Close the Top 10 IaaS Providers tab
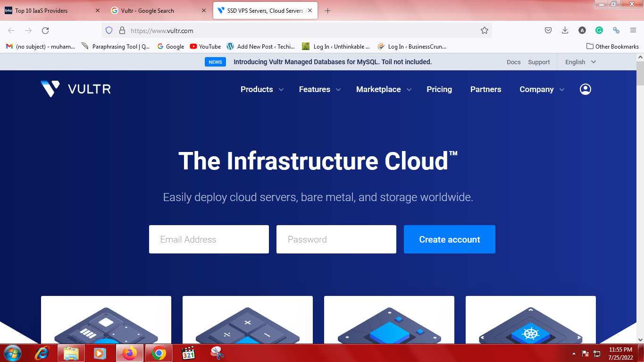The width and height of the screenshot is (644, 362). pyautogui.click(x=98, y=10)
